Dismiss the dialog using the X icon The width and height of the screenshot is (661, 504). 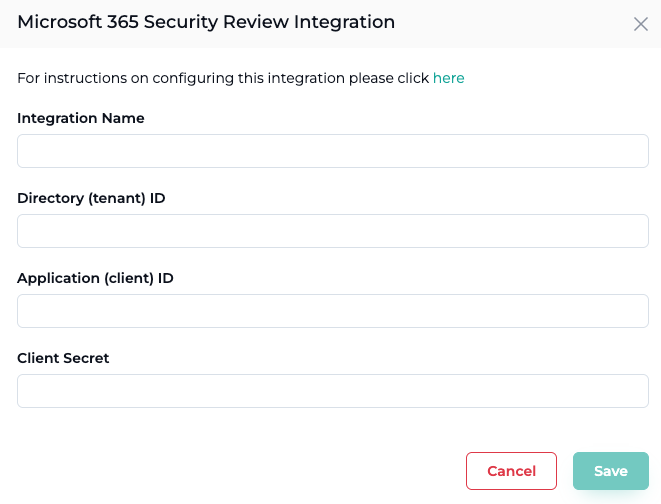click(x=641, y=24)
